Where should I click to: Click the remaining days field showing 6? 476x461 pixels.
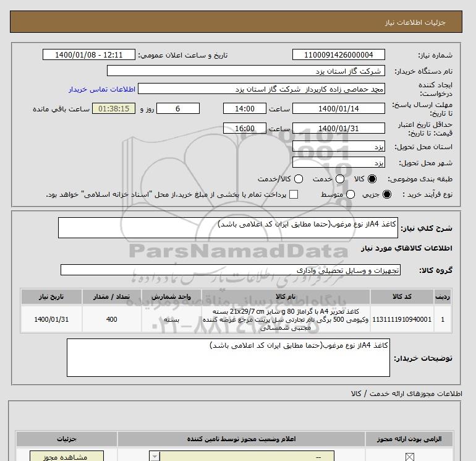[x=178, y=108]
